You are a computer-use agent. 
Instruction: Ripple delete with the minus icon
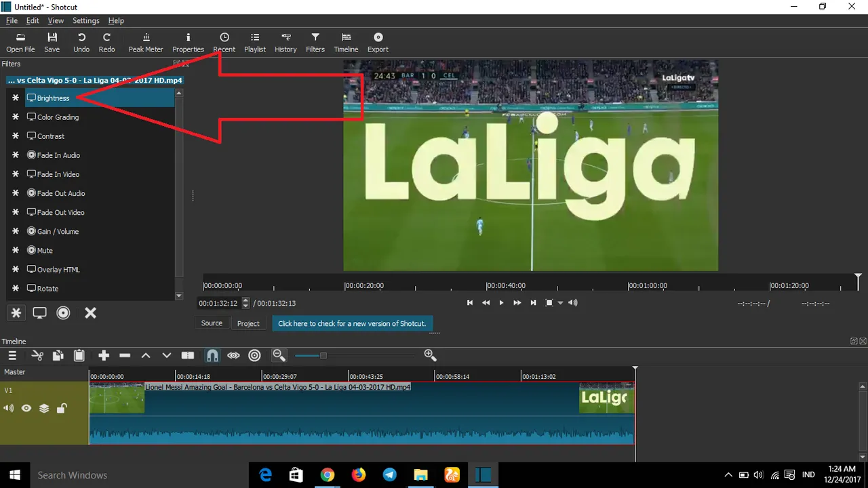point(125,355)
